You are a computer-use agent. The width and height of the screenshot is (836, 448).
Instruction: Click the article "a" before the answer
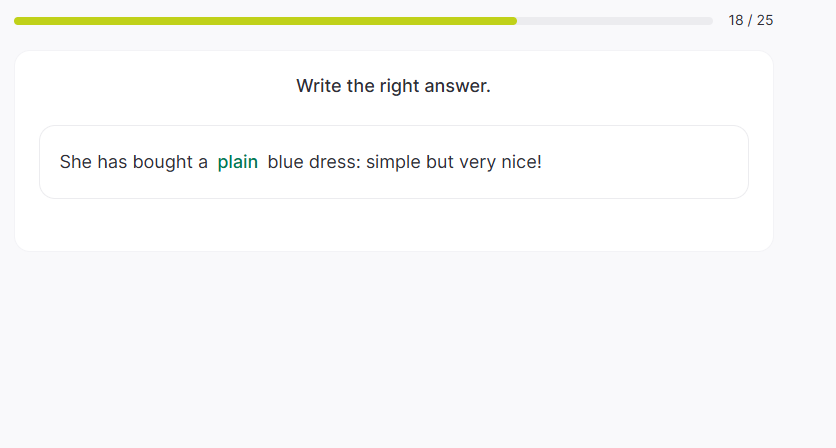point(203,162)
